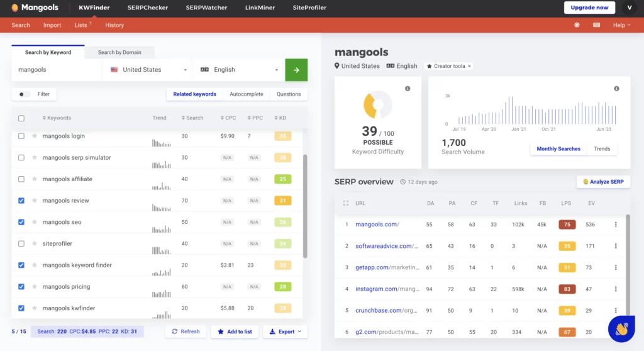
Task: Check mangools serp simulator checkbox
Action: [21, 157]
